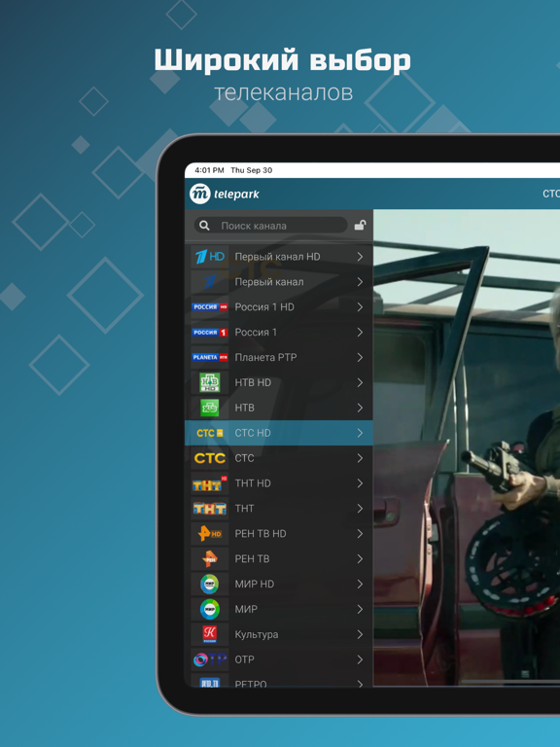Expand the СТС row chevron
The height and width of the screenshot is (747, 560).
point(360,458)
